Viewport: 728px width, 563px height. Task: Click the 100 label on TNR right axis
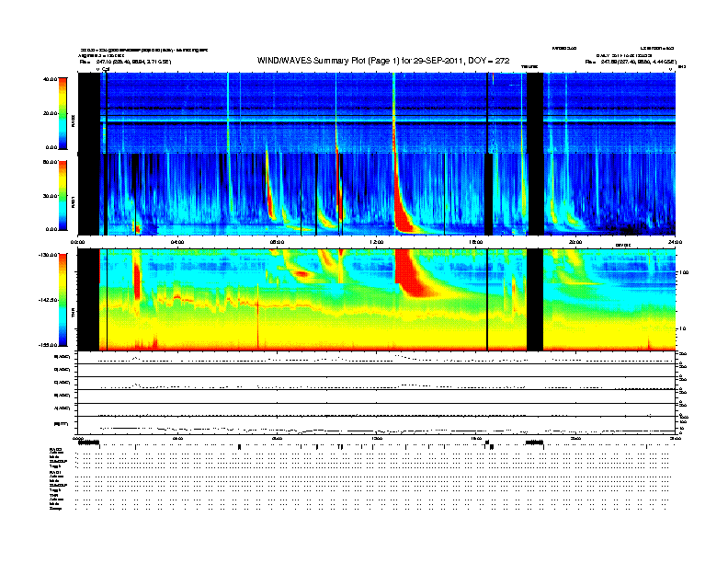[x=683, y=272]
